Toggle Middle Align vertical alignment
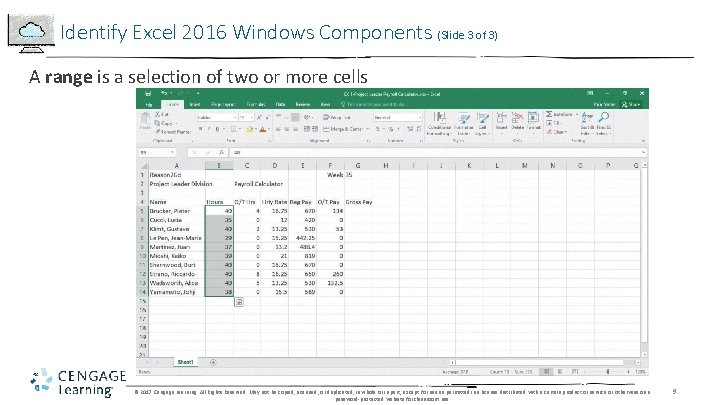 pos(287,118)
